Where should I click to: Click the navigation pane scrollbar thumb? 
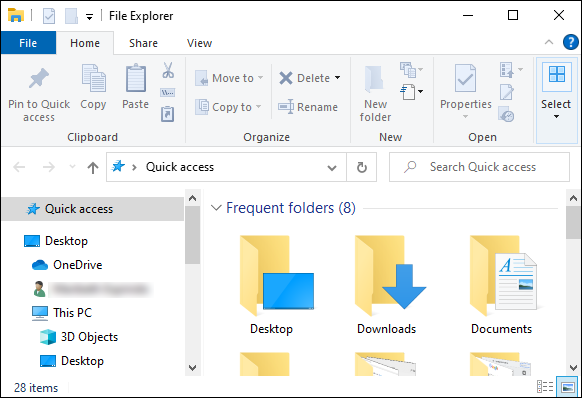click(192, 235)
